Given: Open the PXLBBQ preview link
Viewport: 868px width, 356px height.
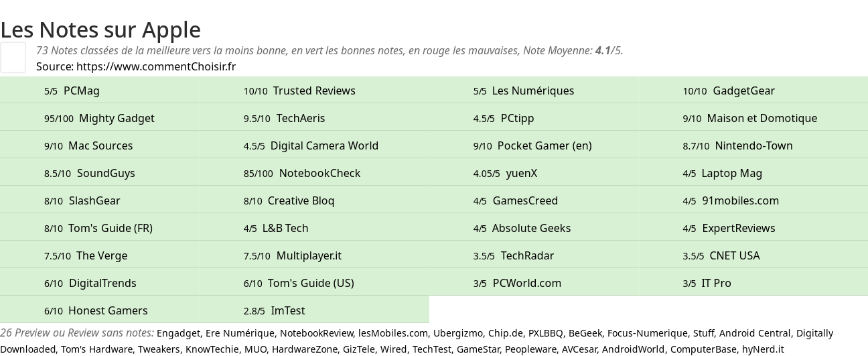Looking at the screenshot, I should 546,333.
